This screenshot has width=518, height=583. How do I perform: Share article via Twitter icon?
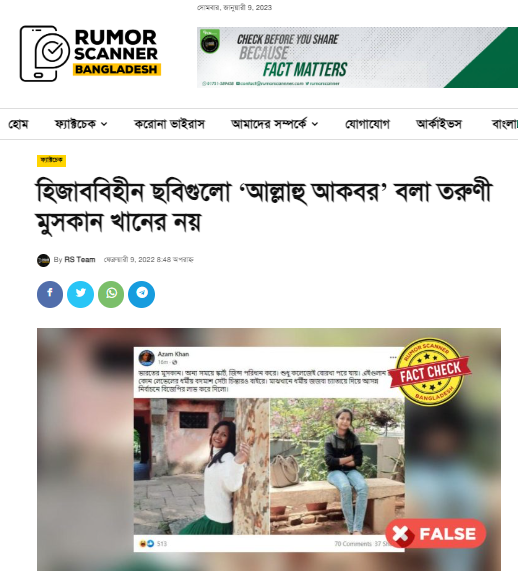click(x=80, y=294)
